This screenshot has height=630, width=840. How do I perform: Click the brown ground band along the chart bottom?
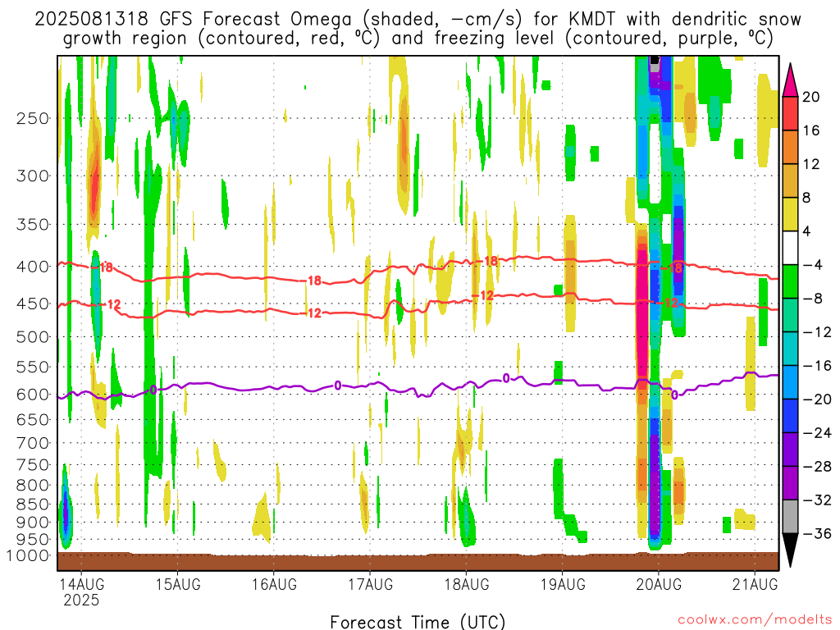[x=418, y=561]
